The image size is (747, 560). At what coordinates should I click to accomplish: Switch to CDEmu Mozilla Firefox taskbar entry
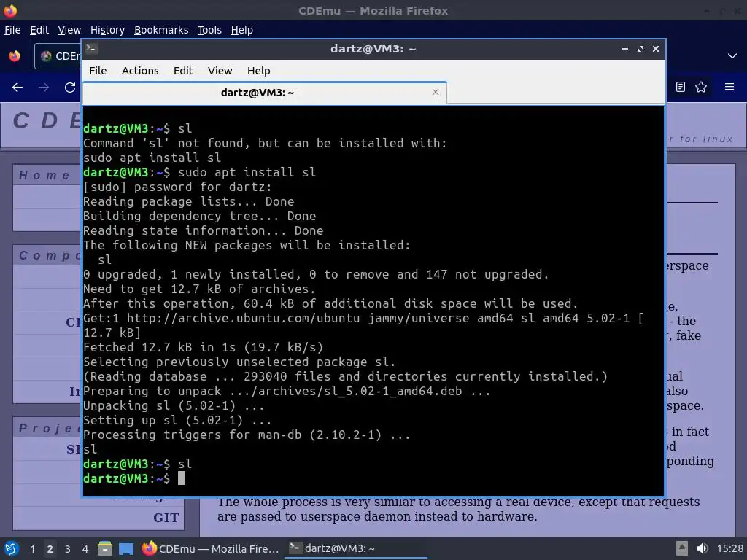(210, 548)
